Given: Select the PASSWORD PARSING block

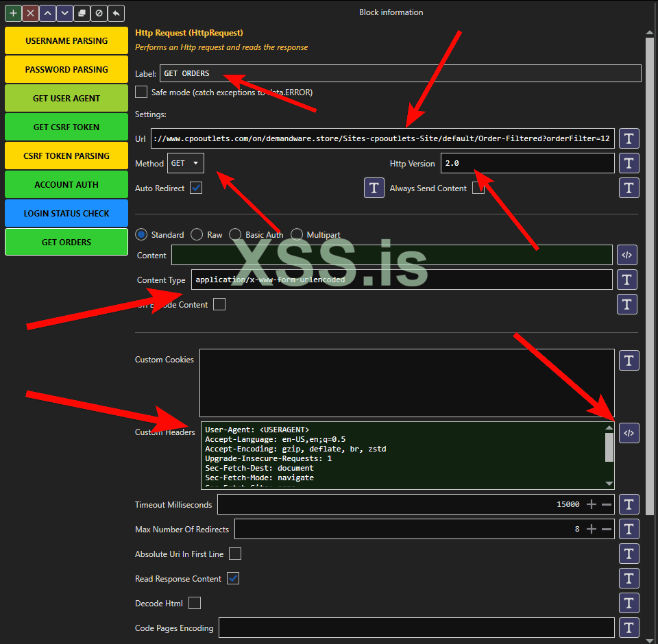Looking at the screenshot, I should pyautogui.click(x=66, y=70).
